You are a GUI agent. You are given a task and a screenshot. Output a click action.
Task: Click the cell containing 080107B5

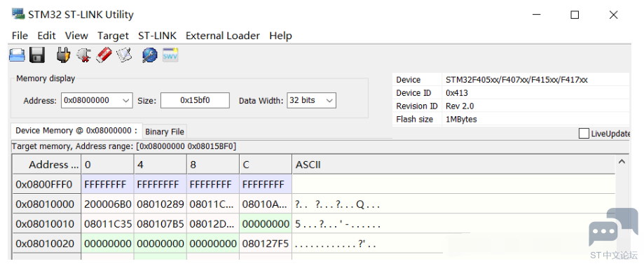[160, 224]
